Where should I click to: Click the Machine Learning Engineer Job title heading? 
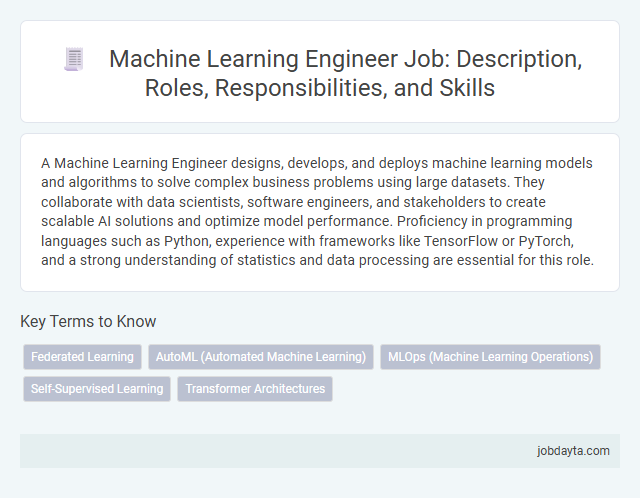coord(345,73)
